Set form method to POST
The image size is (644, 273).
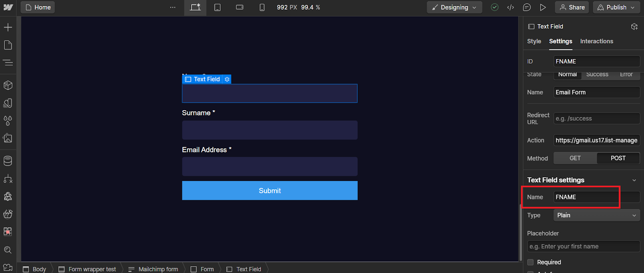(x=618, y=158)
